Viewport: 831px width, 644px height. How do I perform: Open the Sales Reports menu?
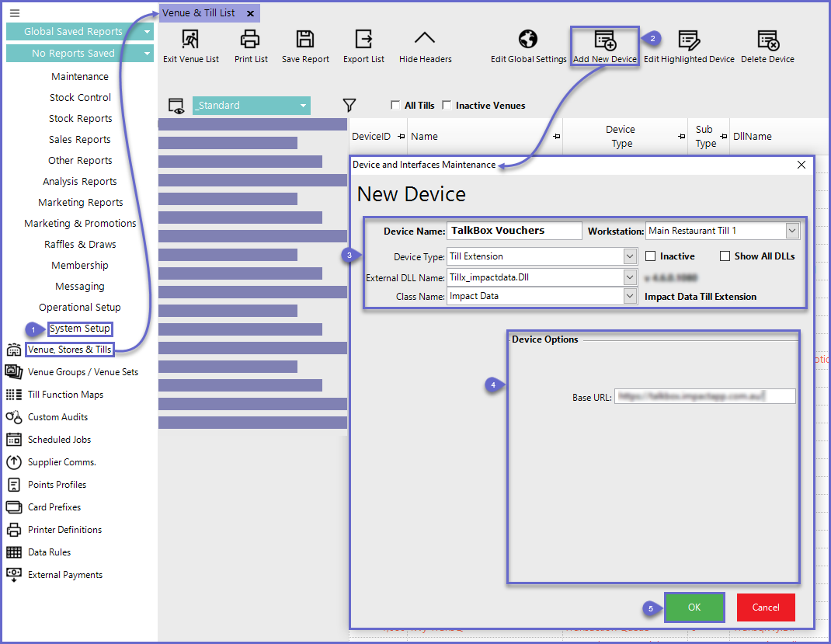tap(80, 139)
